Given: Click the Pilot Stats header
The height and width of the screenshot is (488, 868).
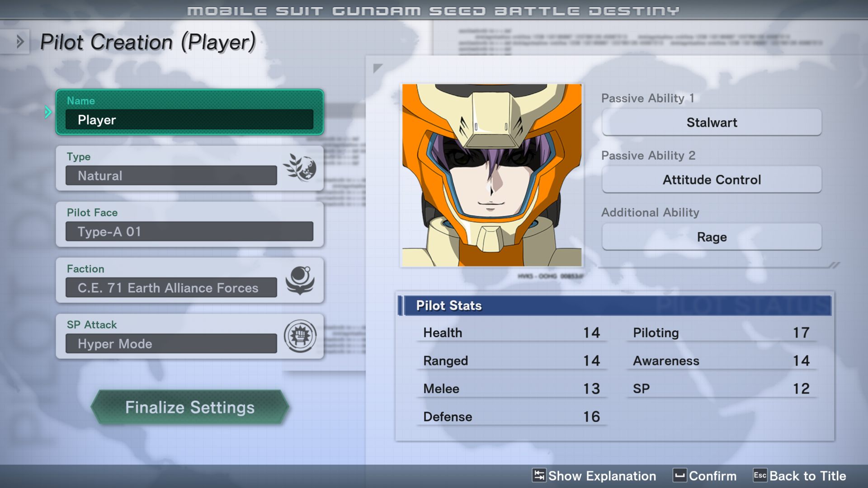Looking at the screenshot, I should (x=615, y=306).
